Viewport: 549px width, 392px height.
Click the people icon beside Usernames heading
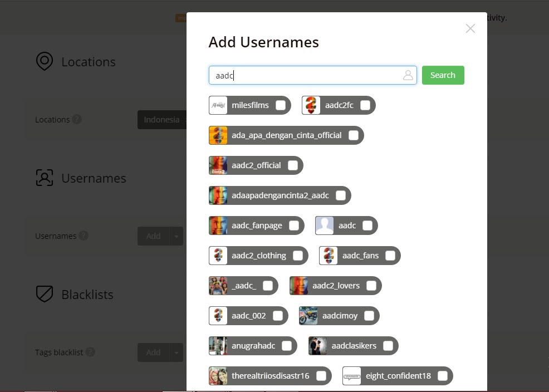click(44, 178)
